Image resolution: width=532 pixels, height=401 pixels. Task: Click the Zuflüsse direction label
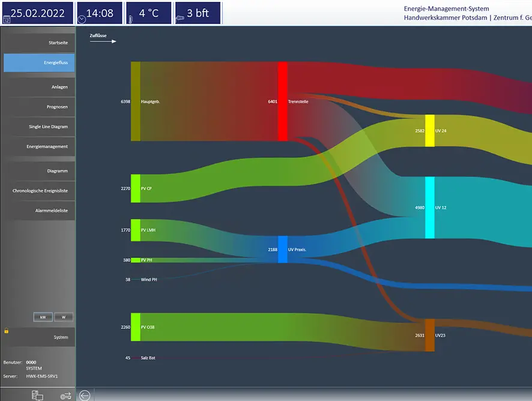tap(98, 35)
